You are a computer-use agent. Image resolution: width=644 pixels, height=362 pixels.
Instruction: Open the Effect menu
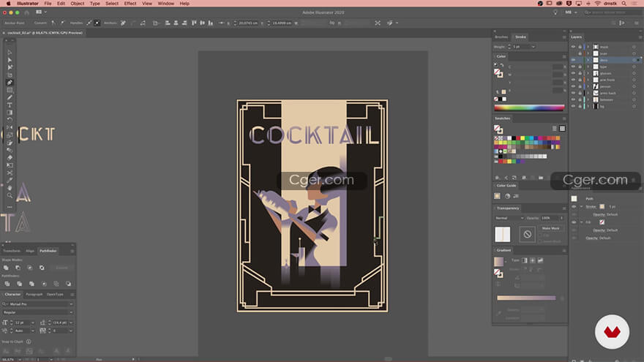tap(130, 3)
